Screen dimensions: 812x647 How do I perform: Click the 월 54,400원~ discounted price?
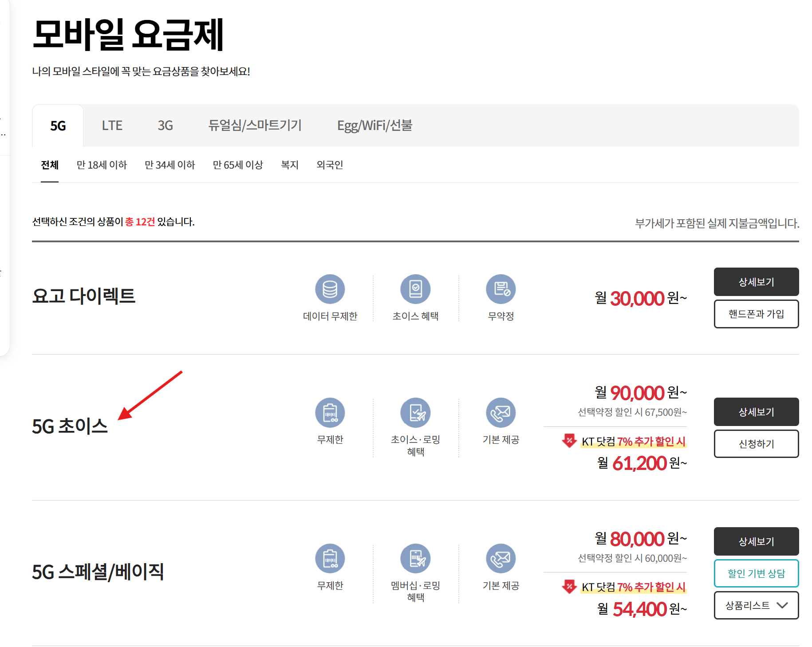[642, 609]
